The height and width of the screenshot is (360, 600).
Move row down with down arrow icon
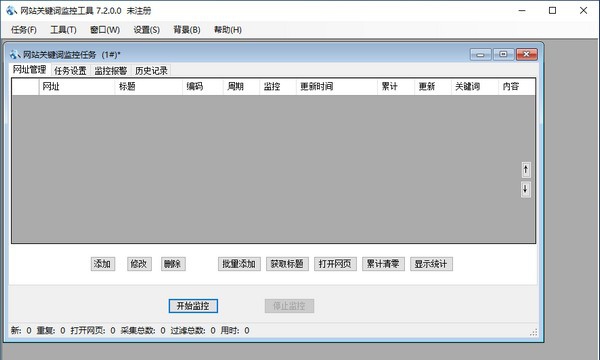(526, 189)
